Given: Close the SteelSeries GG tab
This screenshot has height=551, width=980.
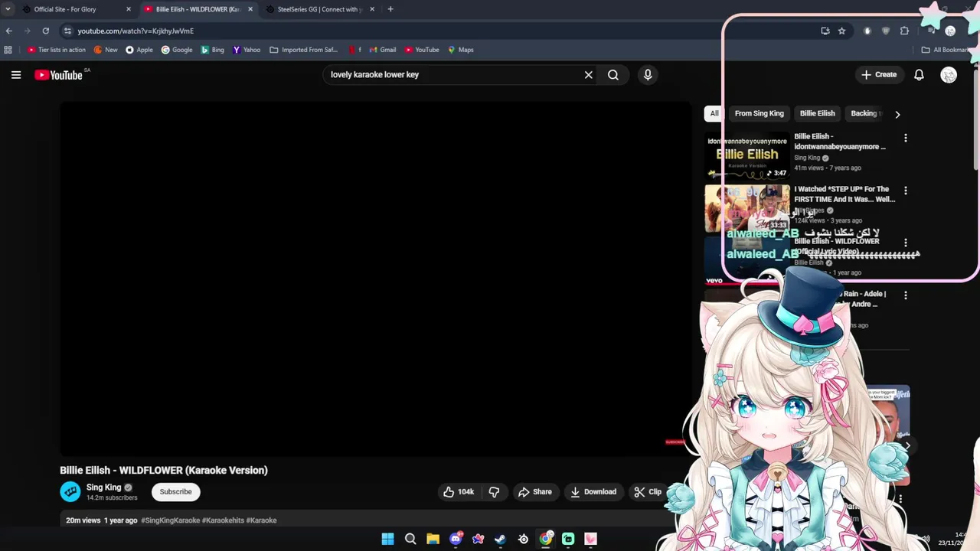Looking at the screenshot, I should (x=372, y=9).
